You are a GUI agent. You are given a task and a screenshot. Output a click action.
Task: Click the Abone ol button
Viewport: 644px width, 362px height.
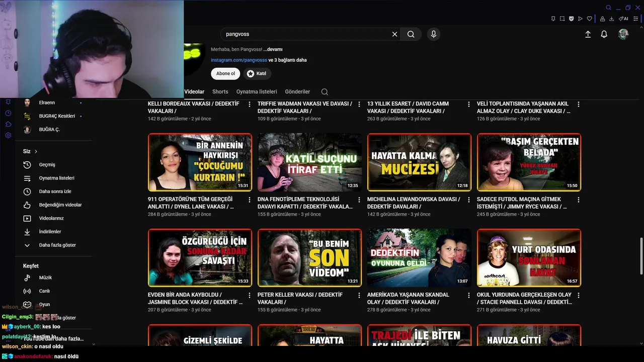225,73
